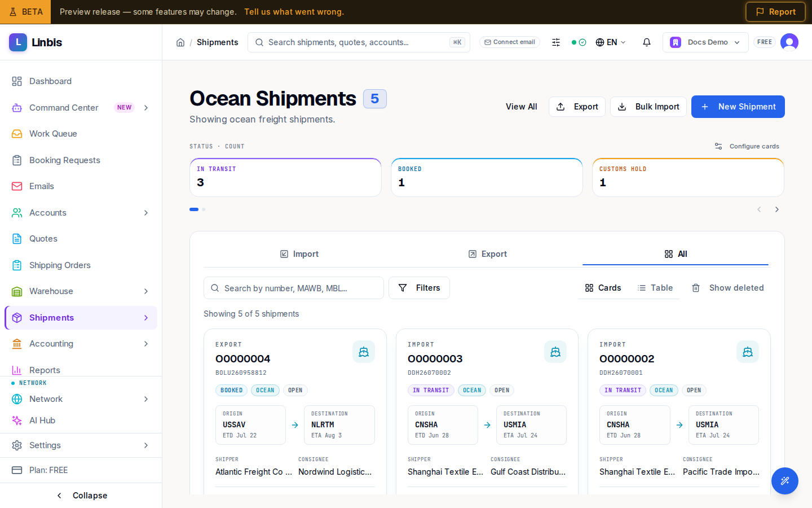812x508 pixels.
Task: Click the Export button beside View All
Action: [x=577, y=107]
